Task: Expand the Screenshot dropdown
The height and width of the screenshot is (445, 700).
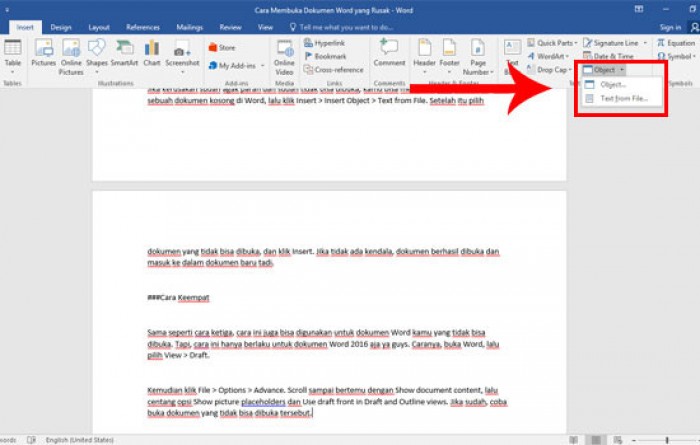Action: click(182, 72)
